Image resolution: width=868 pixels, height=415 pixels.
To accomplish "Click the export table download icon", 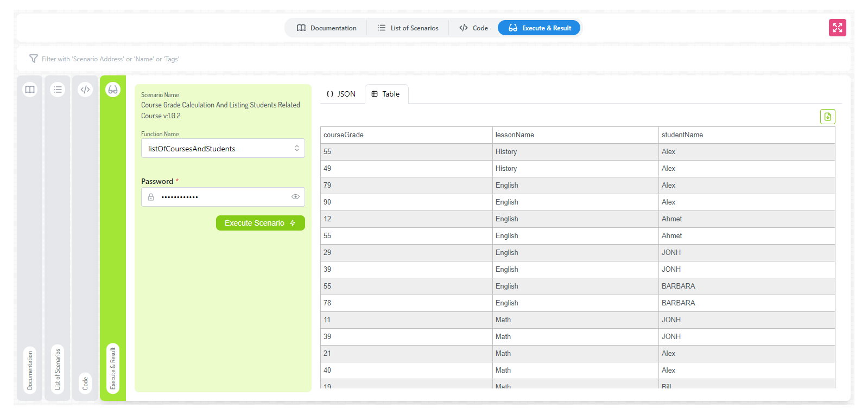I will (827, 117).
